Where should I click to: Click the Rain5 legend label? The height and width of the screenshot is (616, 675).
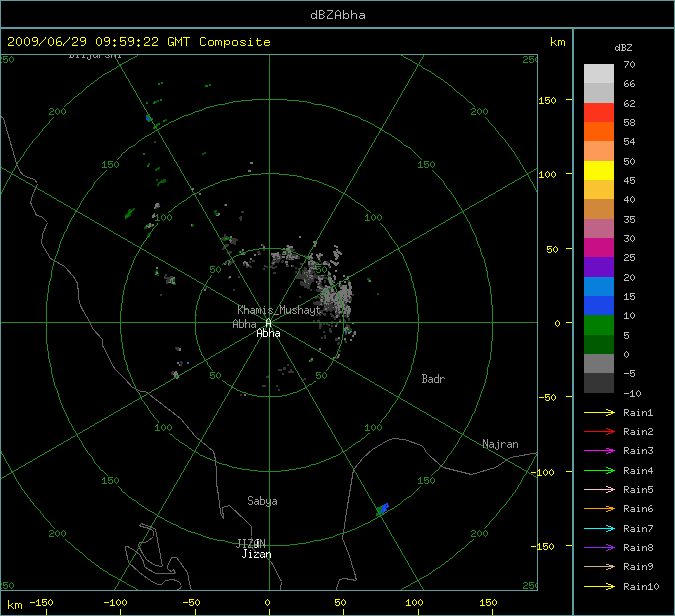(638, 490)
